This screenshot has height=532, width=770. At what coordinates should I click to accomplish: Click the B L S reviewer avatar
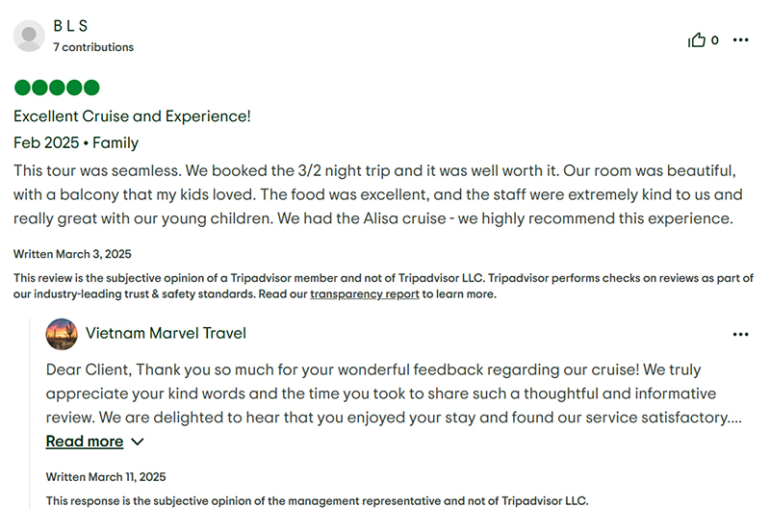click(x=29, y=36)
